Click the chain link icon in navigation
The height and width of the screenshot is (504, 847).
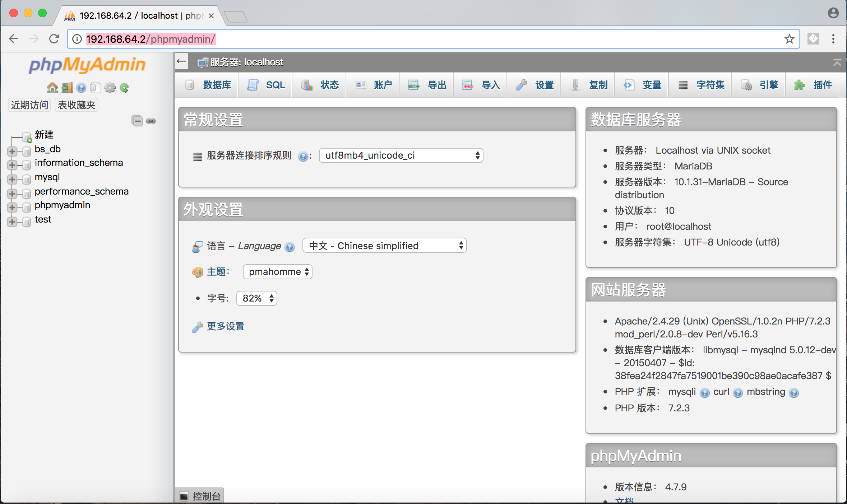click(151, 121)
